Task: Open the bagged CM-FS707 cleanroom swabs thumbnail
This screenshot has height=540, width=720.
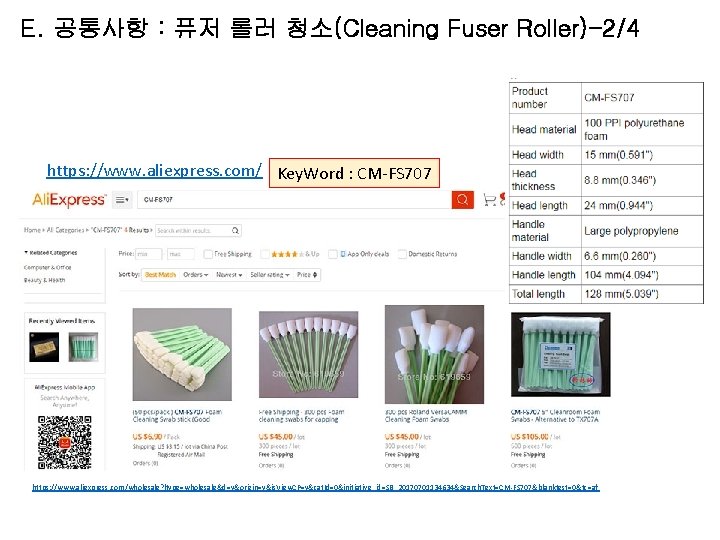Action: tap(561, 354)
